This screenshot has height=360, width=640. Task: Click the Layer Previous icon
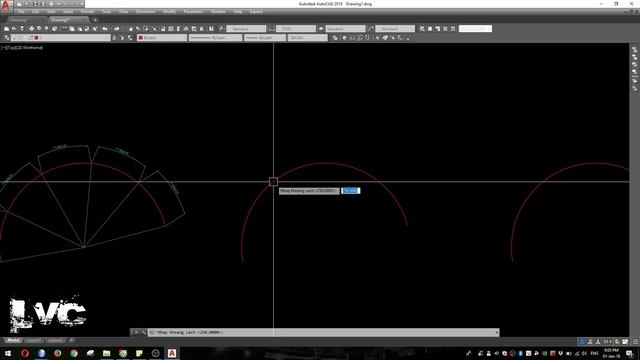tap(122, 38)
